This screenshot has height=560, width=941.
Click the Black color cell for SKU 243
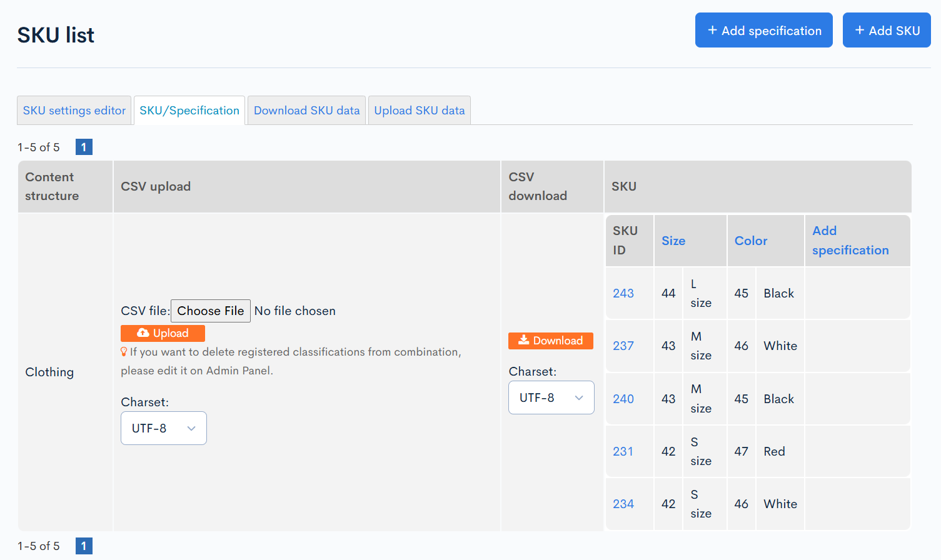point(780,293)
